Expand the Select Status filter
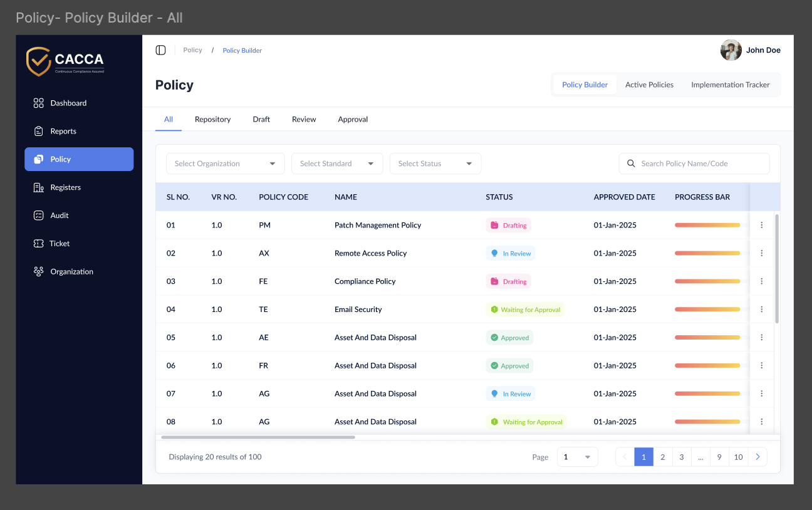 click(x=435, y=164)
